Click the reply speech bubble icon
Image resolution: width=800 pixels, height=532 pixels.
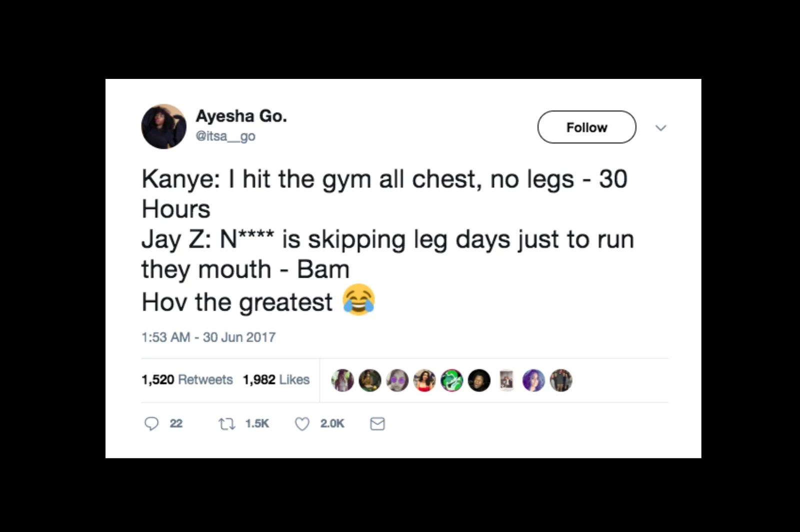151,424
